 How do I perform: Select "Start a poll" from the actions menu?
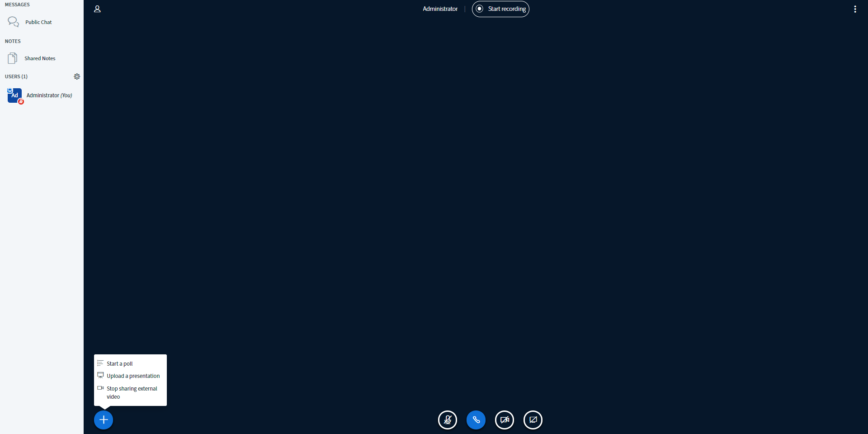point(119,363)
